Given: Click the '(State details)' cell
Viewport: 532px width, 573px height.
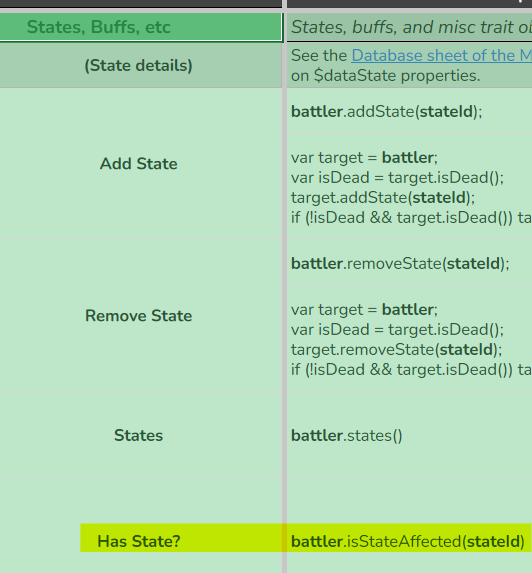Looking at the screenshot, I should pyautogui.click(x=141, y=65).
